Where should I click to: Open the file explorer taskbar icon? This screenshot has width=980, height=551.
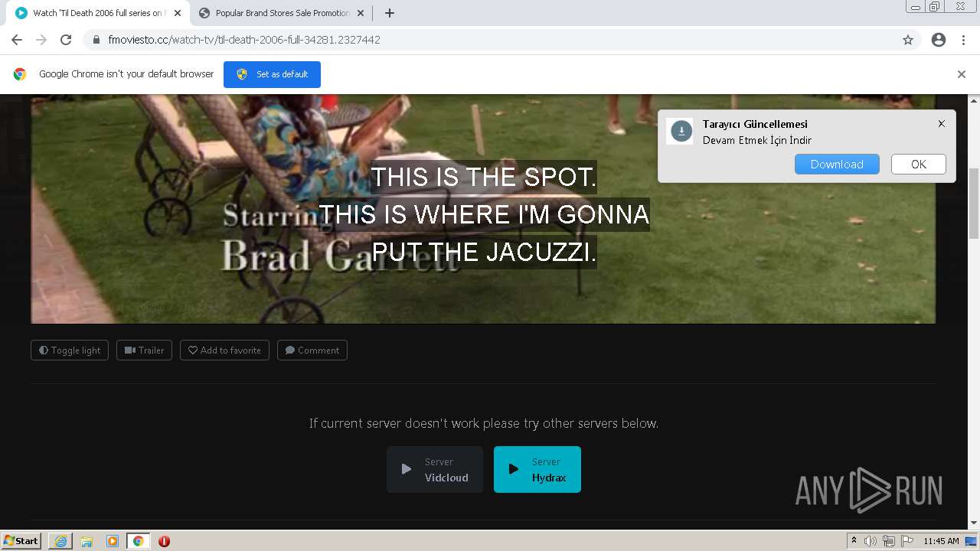pyautogui.click(x=87, y=541)
